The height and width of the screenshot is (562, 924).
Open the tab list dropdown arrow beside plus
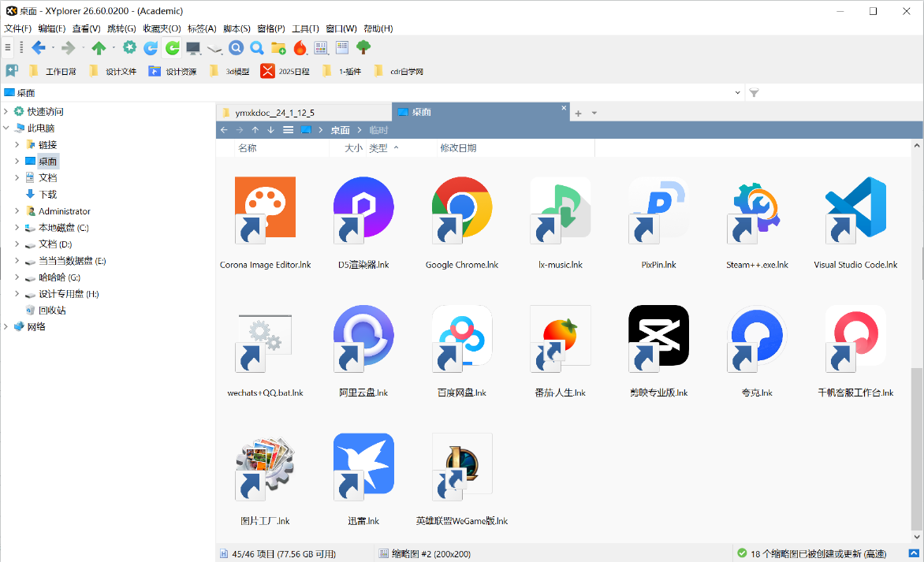(x=594, y=113)
